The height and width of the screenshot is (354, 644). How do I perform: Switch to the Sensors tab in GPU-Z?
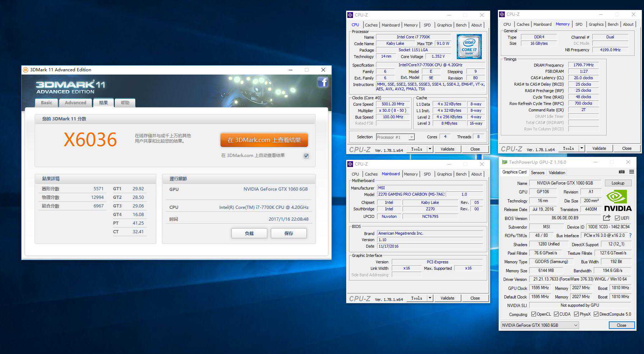[537, 172]
